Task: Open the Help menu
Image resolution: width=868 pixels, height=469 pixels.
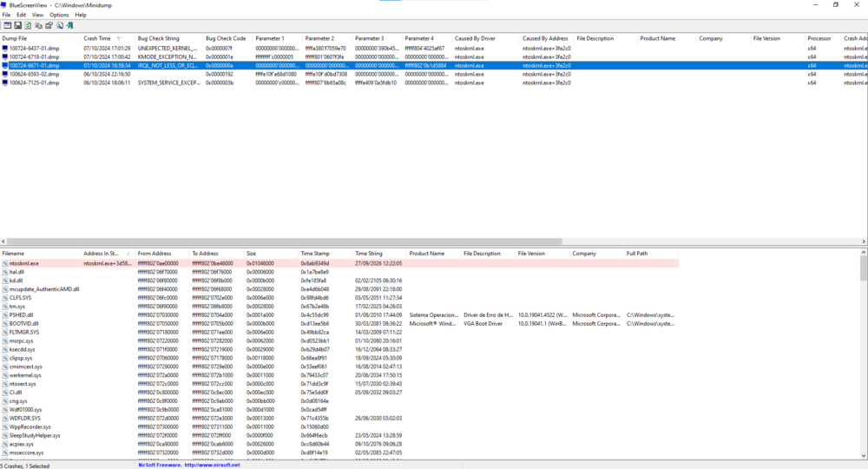Action: pos(81,15)
